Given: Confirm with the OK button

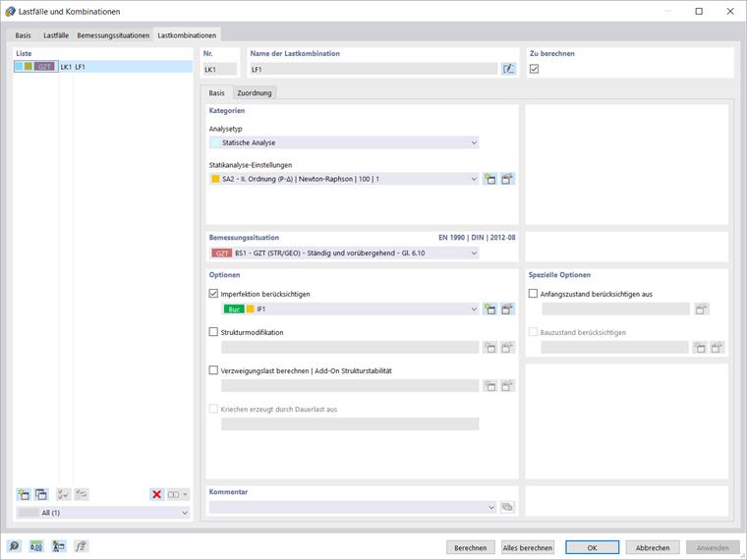Looking at the screenshot, I should pyautogui.click(x=592, y=547).
